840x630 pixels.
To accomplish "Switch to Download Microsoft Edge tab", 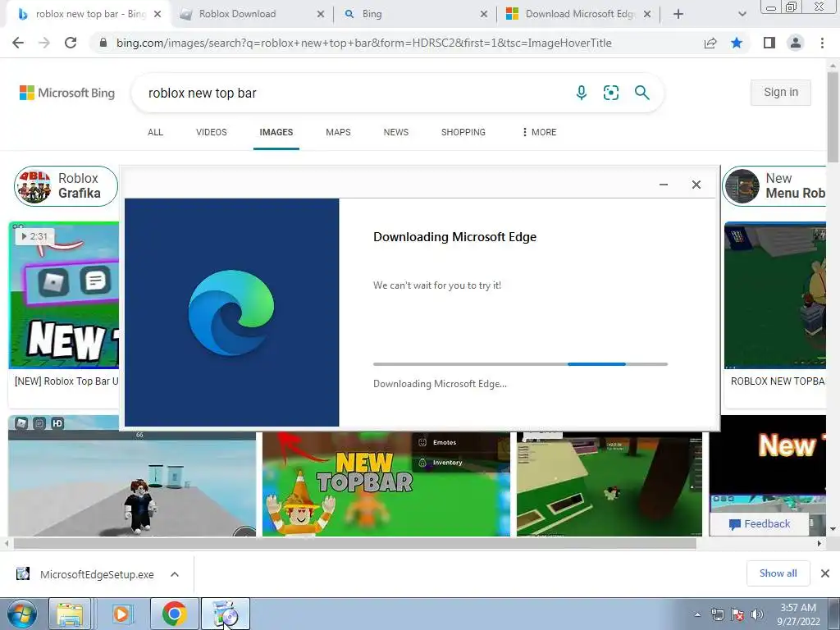I will tap(580, 14).
